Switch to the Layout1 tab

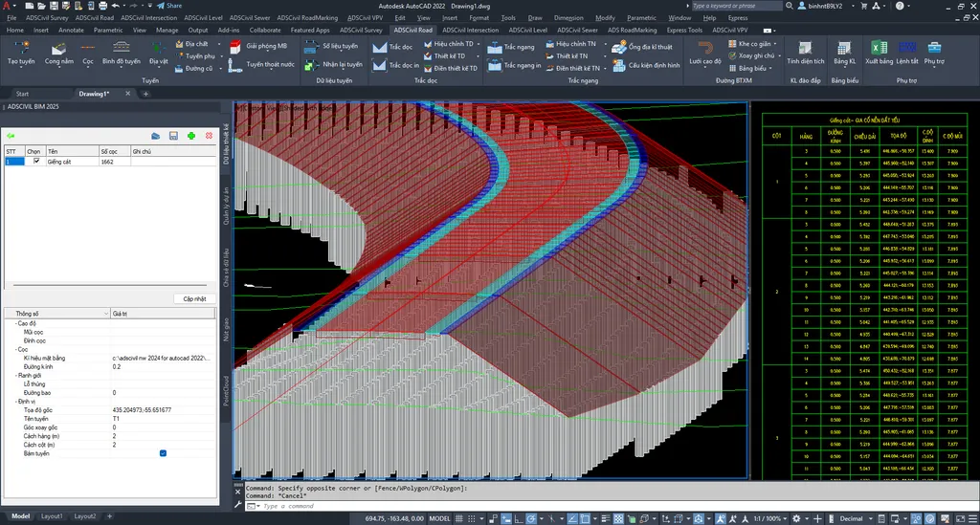pos(52,516)
